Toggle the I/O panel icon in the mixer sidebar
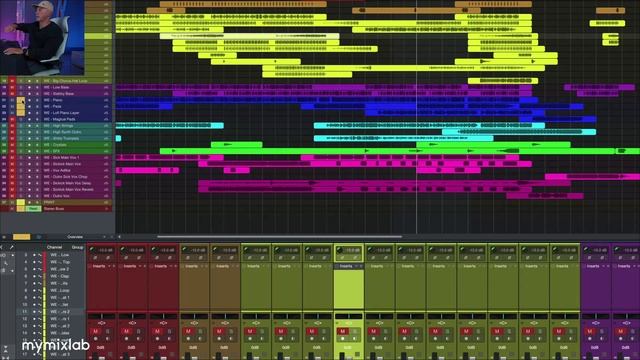Viewport: 640px width, 360px height. click(x=3, y=255)
